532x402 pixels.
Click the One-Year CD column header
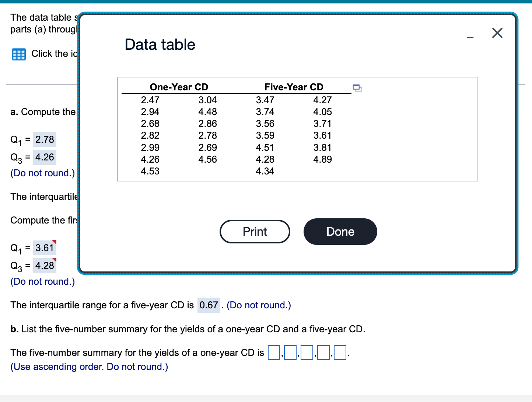tap(179, 87)
